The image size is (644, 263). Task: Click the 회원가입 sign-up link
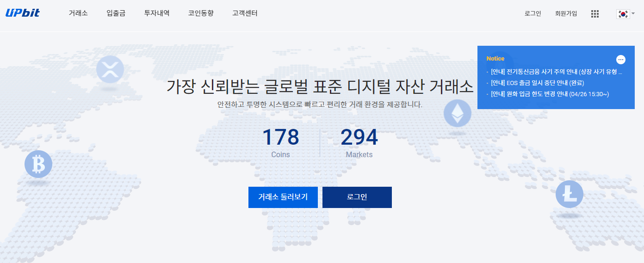tap(566, 14)
